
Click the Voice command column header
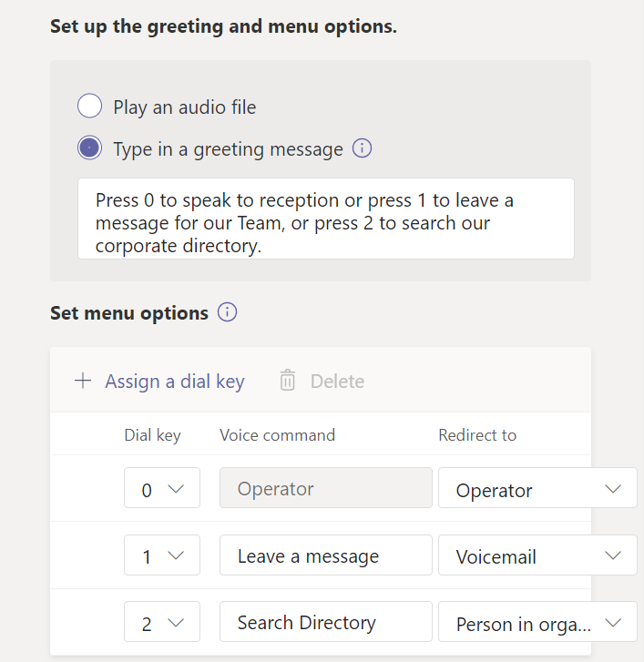pos(277,435)
